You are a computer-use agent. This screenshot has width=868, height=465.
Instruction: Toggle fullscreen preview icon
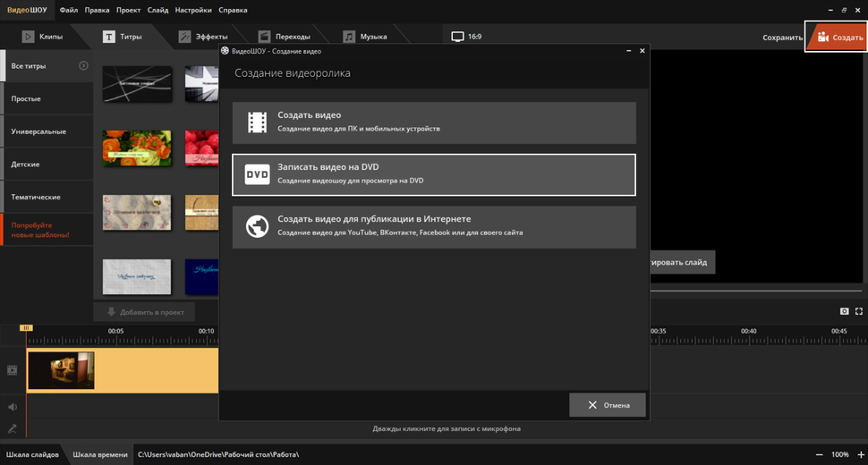click(x=858, y=311)
